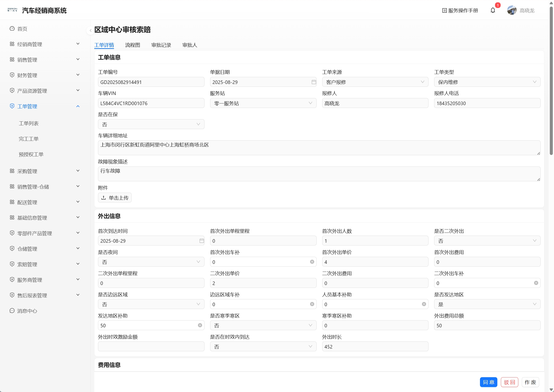Open the 是否发达地区 dropdown
This screenshot has width=554, height=392.
pos(487,304)
